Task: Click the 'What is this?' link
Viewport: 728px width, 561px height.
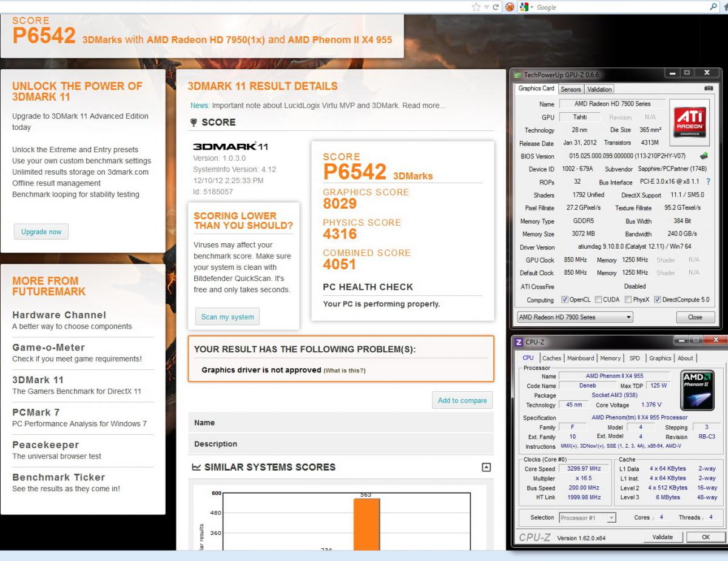Action: pyautogui.click(x=345, y=371)
